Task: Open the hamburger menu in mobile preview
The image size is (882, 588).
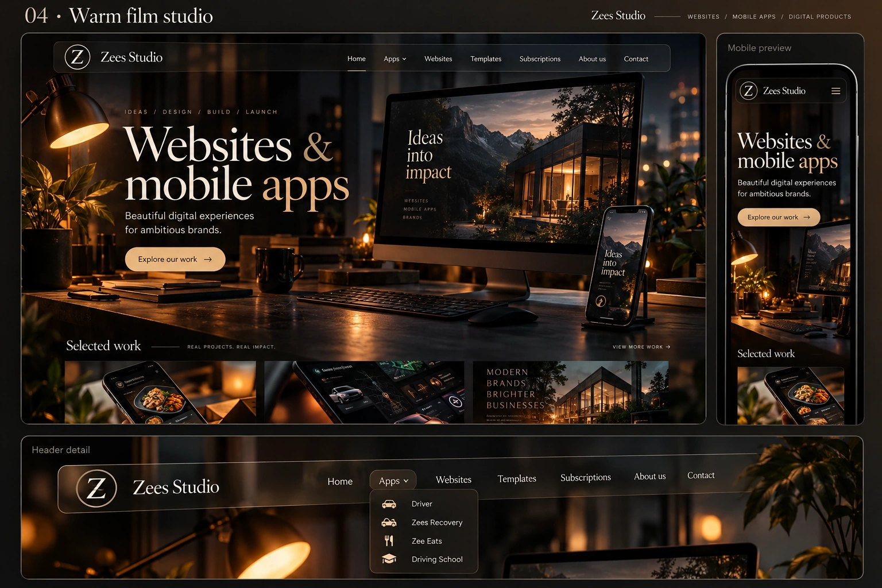Action: (835, 91)
